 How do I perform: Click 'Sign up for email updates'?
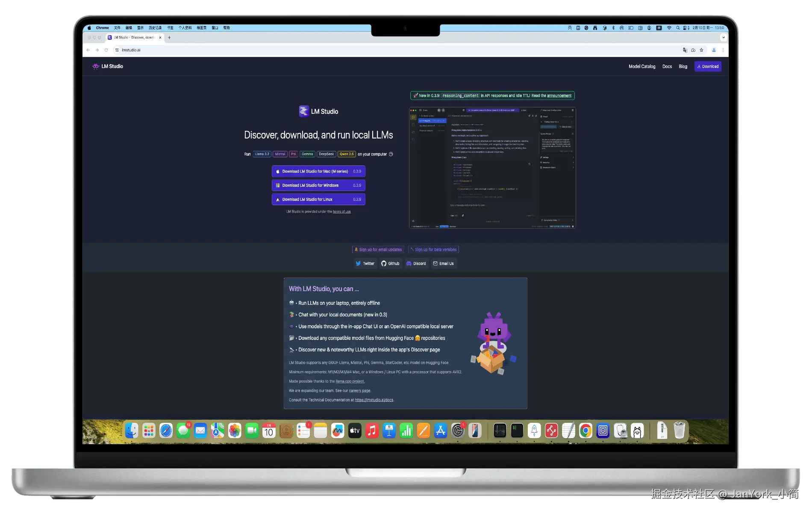(378, 250)
